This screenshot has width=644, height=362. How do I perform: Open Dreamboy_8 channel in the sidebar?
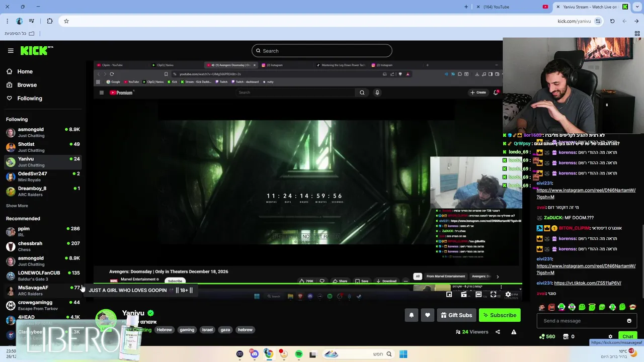[x=43, y=191]
